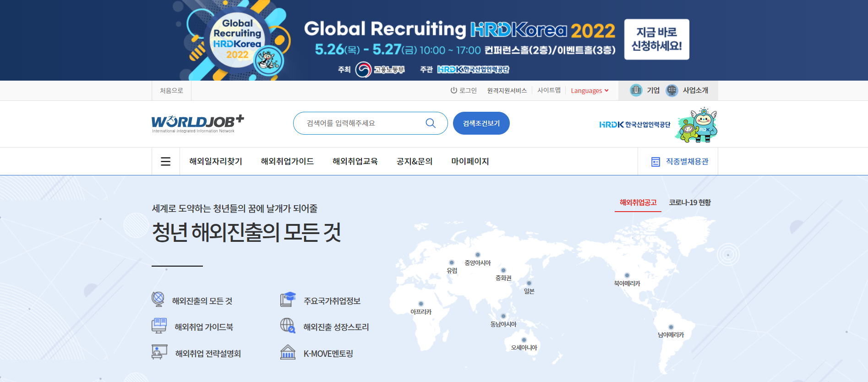Screen dimensions: 868x382
Task: Click the 오세아니아 region label
Action: (524, 348)
